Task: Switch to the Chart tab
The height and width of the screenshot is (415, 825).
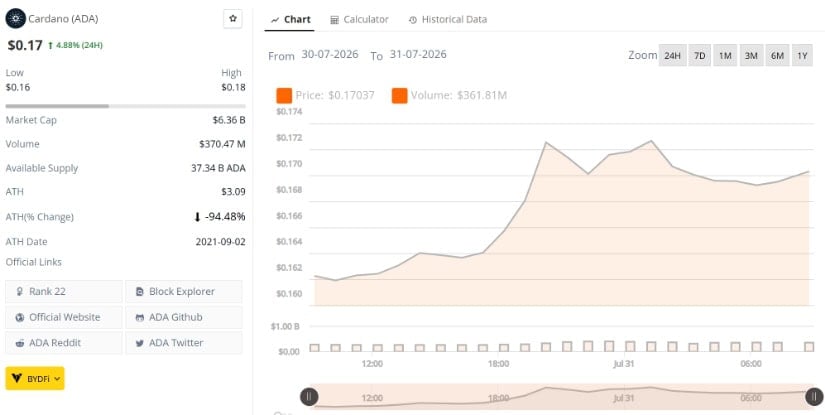Action: [x=289, y=20]
